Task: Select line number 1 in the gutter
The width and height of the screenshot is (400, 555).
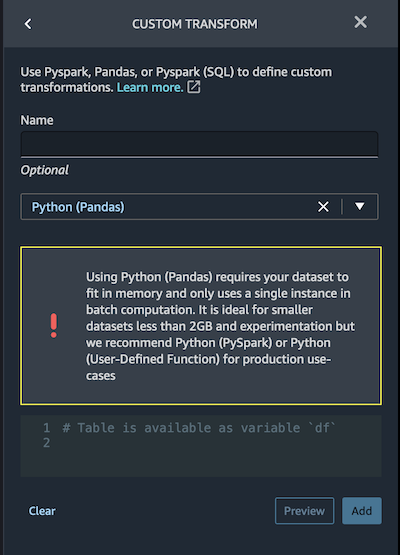Action: (x=46, y=428)
